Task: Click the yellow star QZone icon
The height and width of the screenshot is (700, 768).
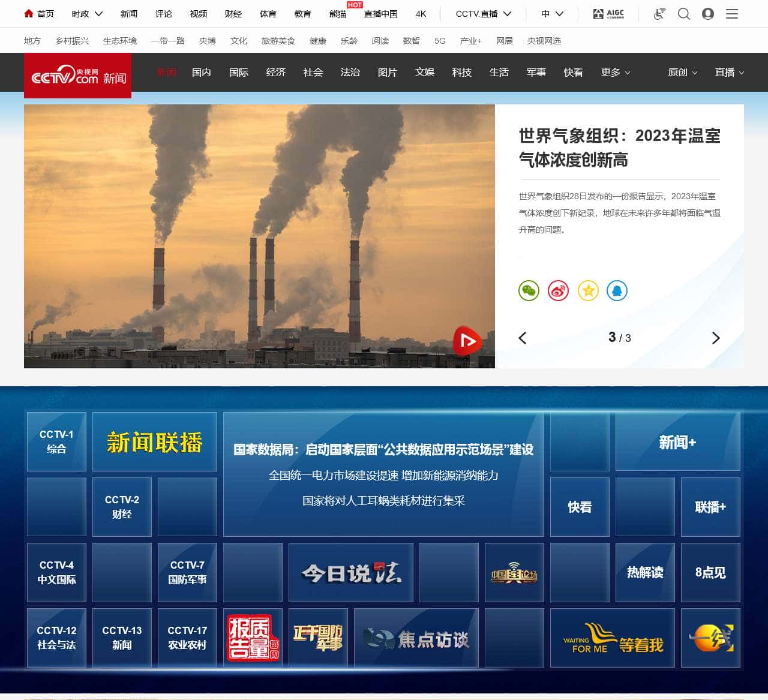Action: point(588,291)
